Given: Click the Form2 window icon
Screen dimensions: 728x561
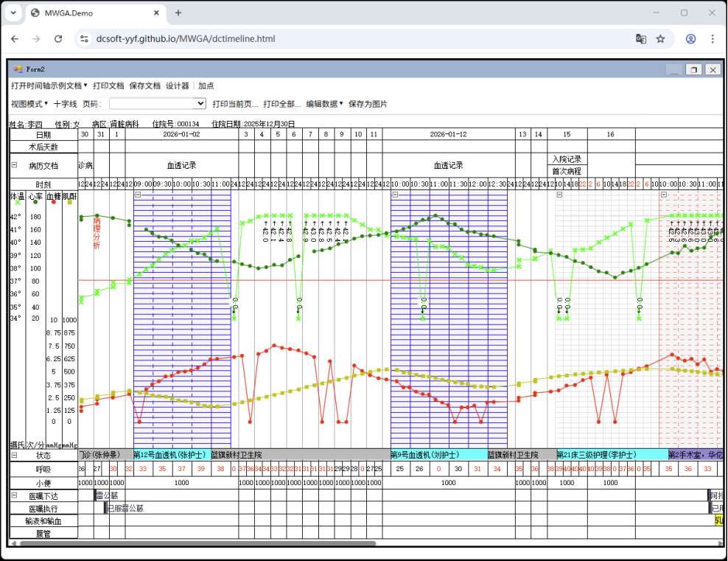Looking at the screenshot, I should coord(18,69).
